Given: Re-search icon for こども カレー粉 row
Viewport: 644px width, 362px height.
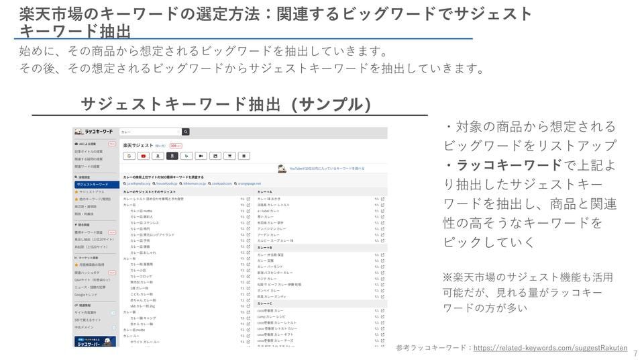Looking at the screenshot, I should point(243,294).
